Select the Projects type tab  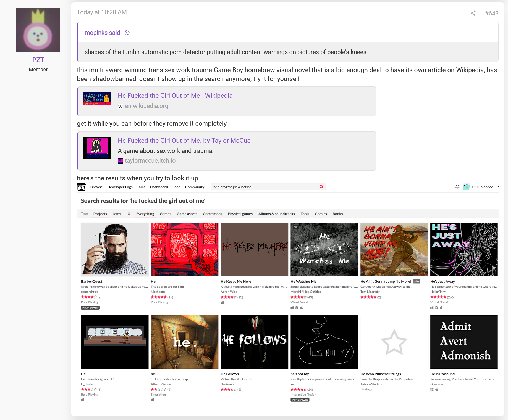tap(100, 214)
